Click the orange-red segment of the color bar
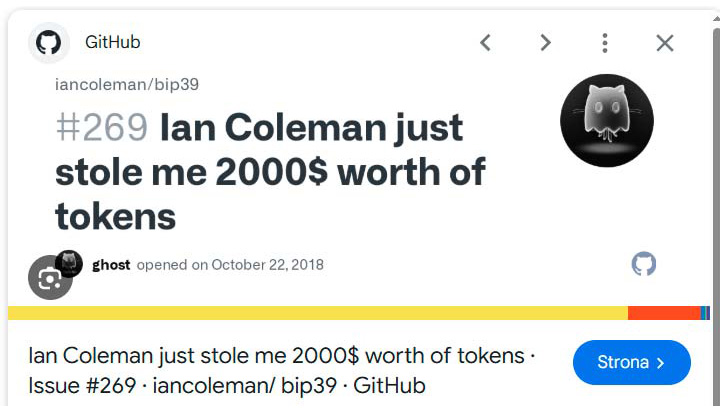This screenshot has height=410, width=720. click(x=663, y=313)
